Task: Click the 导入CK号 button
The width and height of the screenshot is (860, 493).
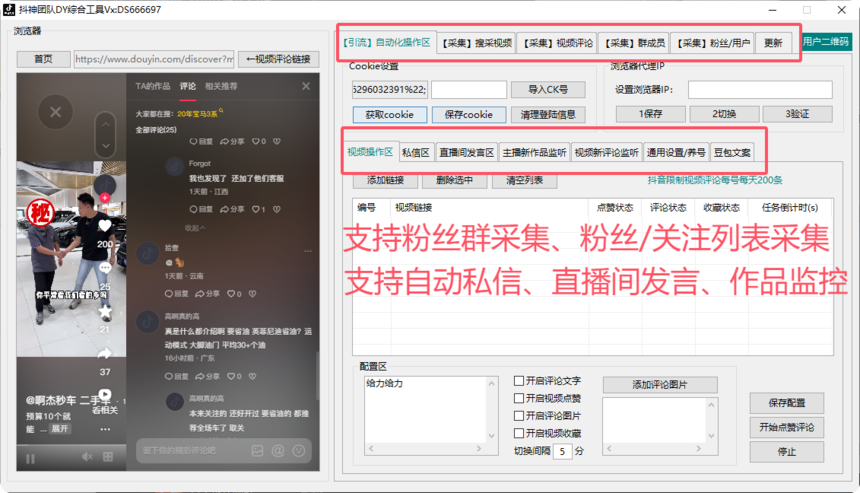Action: [x=548, y=89]
